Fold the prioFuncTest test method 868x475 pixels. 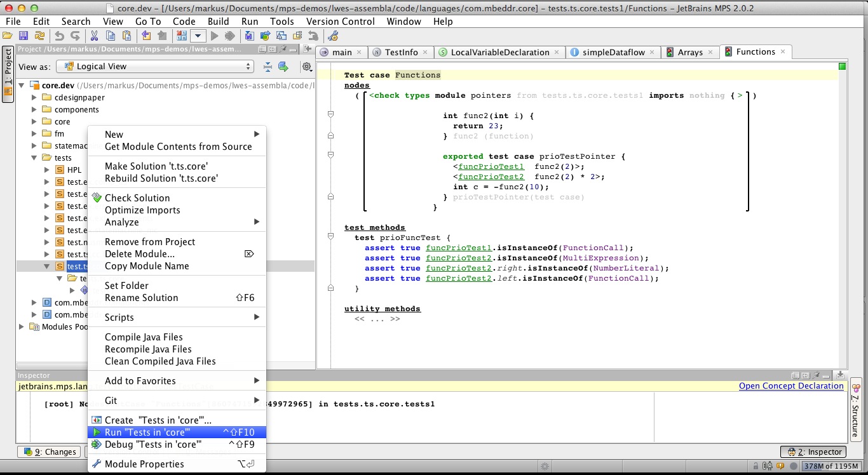[x=330, y=237]
